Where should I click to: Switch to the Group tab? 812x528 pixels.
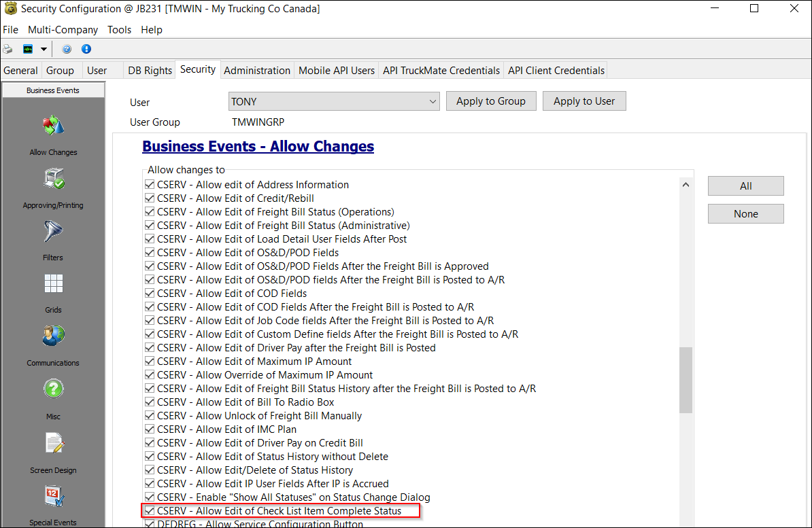pos(60,71)
